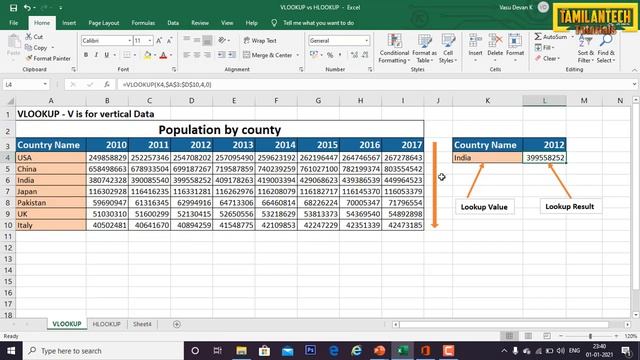640x360 pixels.
Task: Open Cell Styles gallery
Action: coord(448,49)
